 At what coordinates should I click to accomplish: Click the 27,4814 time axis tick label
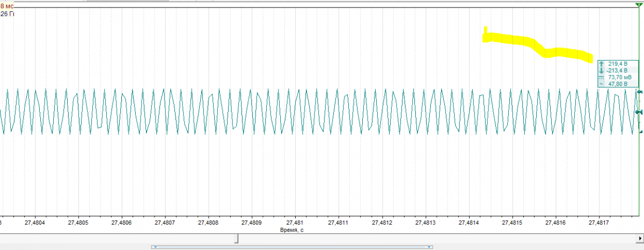point(469,222)
